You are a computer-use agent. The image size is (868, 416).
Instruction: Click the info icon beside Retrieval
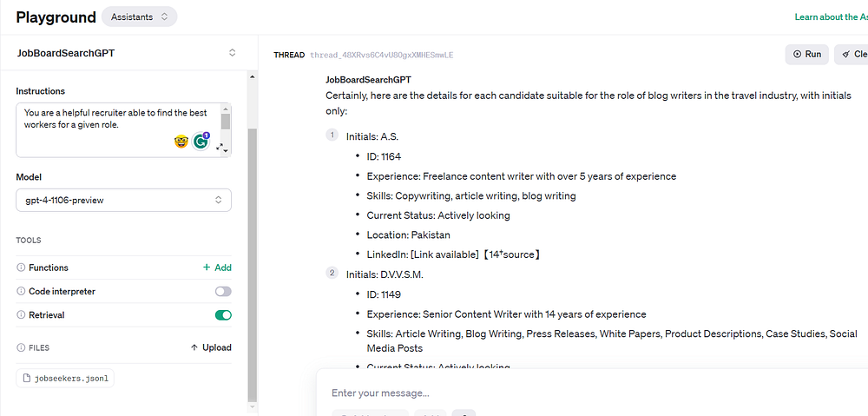point(21,315)
